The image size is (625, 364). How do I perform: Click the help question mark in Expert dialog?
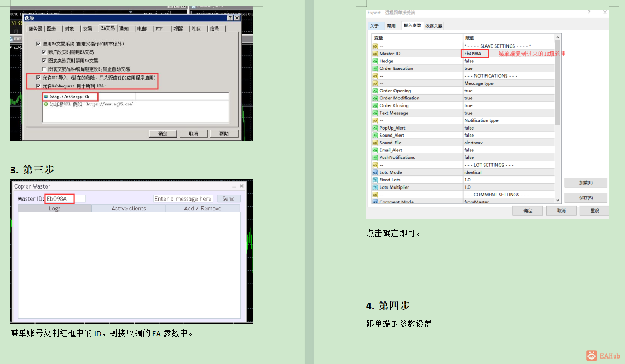coord(589,13)
